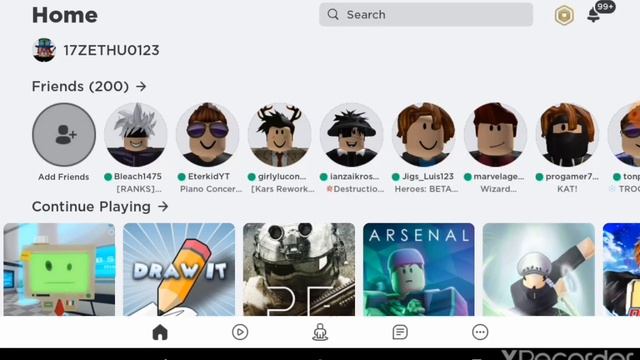640x360 pixels.
Task: Open 17ZETHU0123 profile avatar
Action: pyautogui.click(x=44, y=50)
